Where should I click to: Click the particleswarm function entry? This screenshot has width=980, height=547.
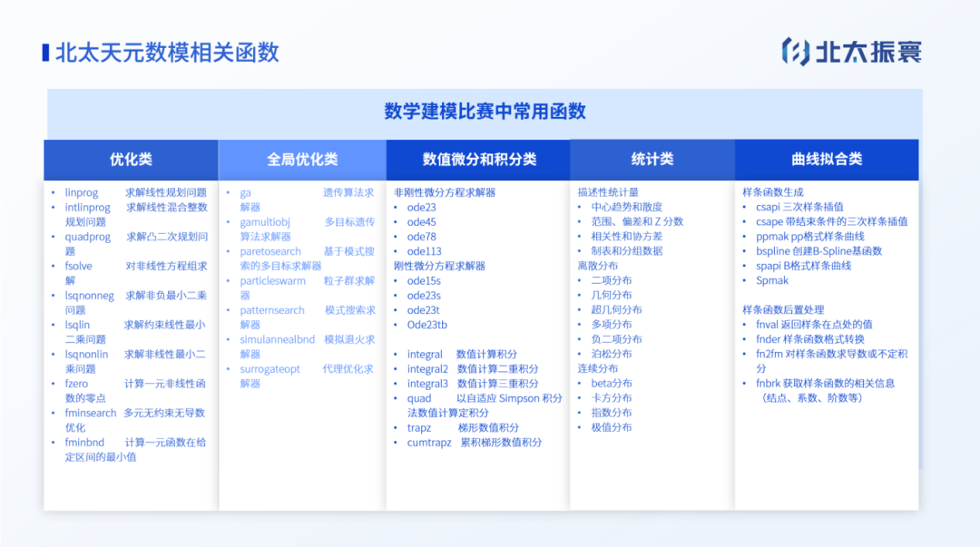tap(272, 281)
